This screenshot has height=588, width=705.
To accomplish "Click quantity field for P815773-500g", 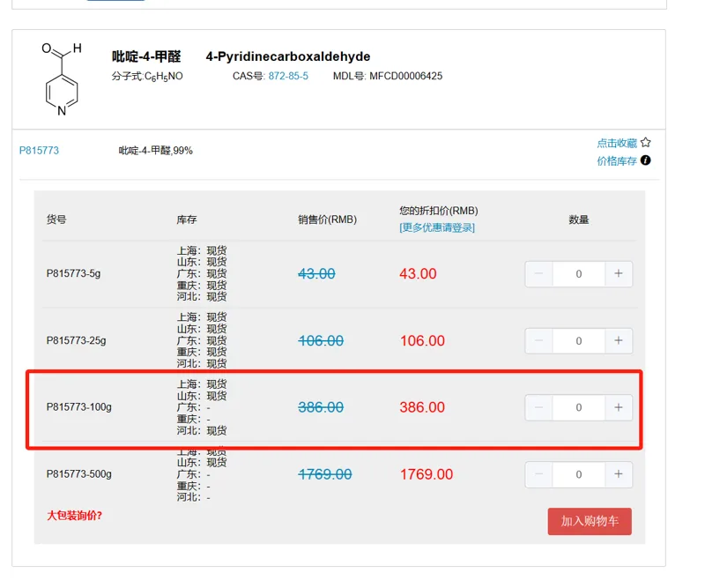I will 579,474.
